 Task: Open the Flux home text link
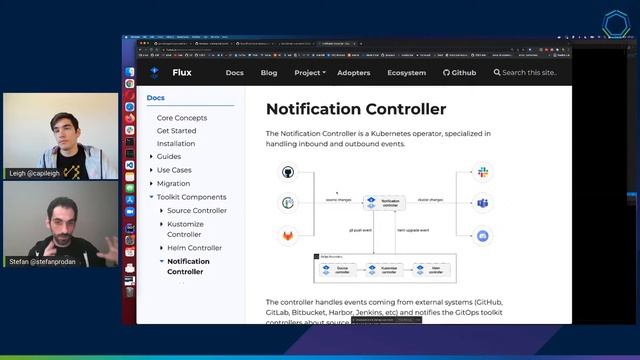click(182, 73)
